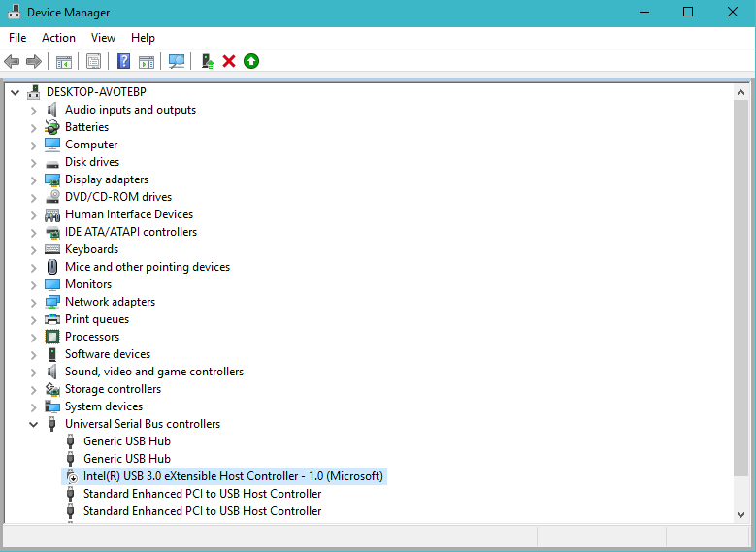Collapse Universal Serial Bus controllers
This screenshot has width=756, height=552.
(34, 424)
